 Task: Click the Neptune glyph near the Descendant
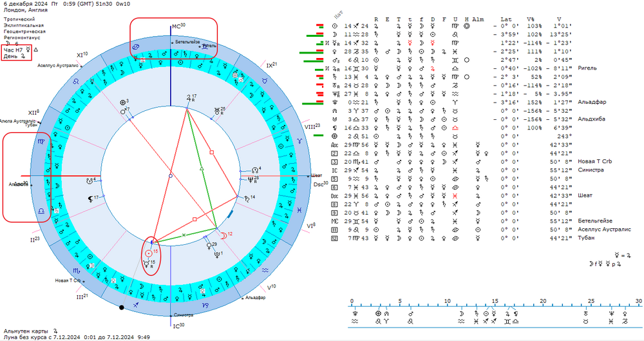pyautogui.click(x=251, y=179)
